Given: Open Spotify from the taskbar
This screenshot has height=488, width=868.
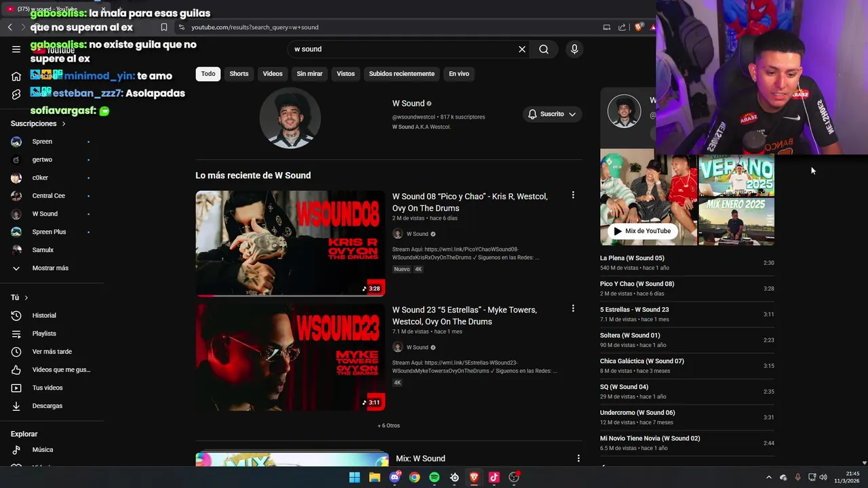Looking at the screenshot, I should pyautogui.click(x=435, y=477).
